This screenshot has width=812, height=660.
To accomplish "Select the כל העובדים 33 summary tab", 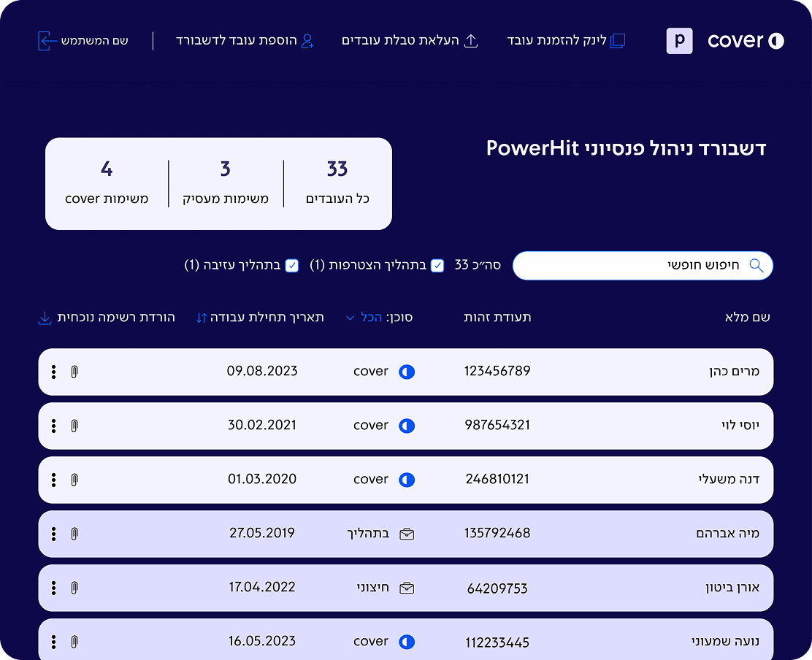I will click(x=337, y=183).
